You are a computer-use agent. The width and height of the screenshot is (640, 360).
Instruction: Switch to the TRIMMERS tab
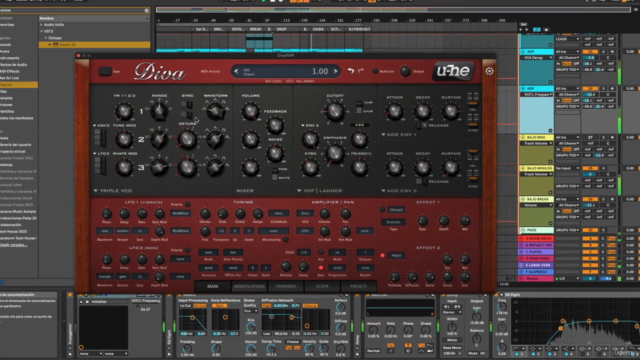pos(286,287)
